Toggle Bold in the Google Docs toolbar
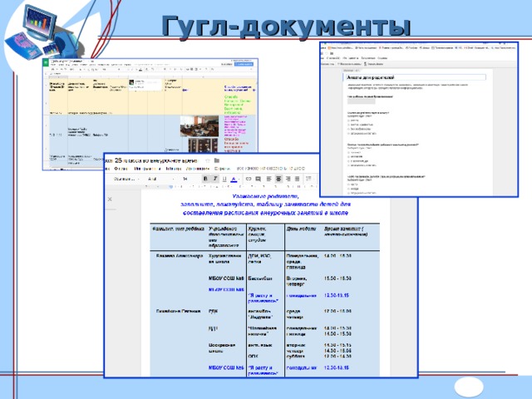The height and width of the screenshot is (399, 532). tap(205, 179)
